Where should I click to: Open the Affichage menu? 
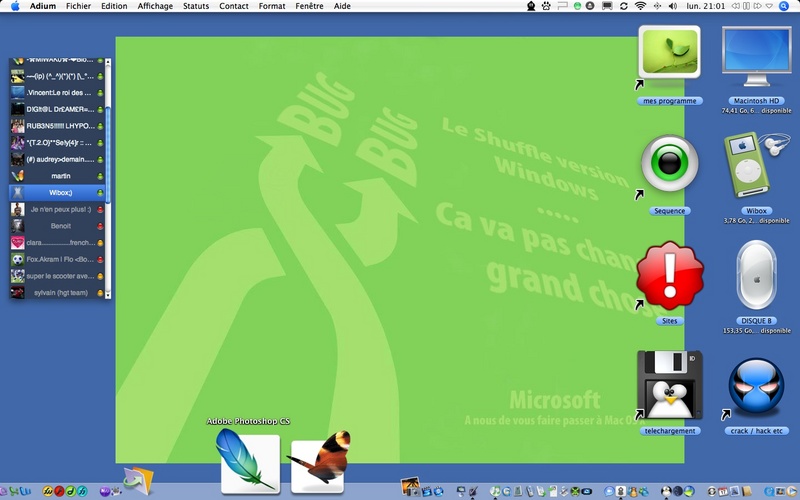(x=155, y=6)
